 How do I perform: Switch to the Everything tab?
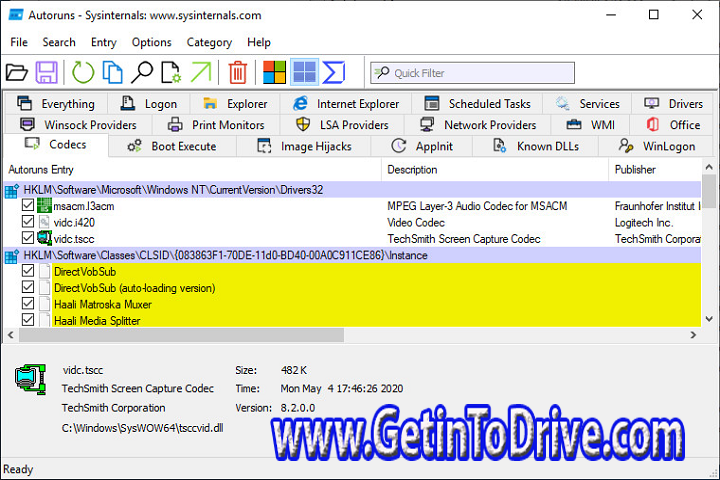point(56,104)
